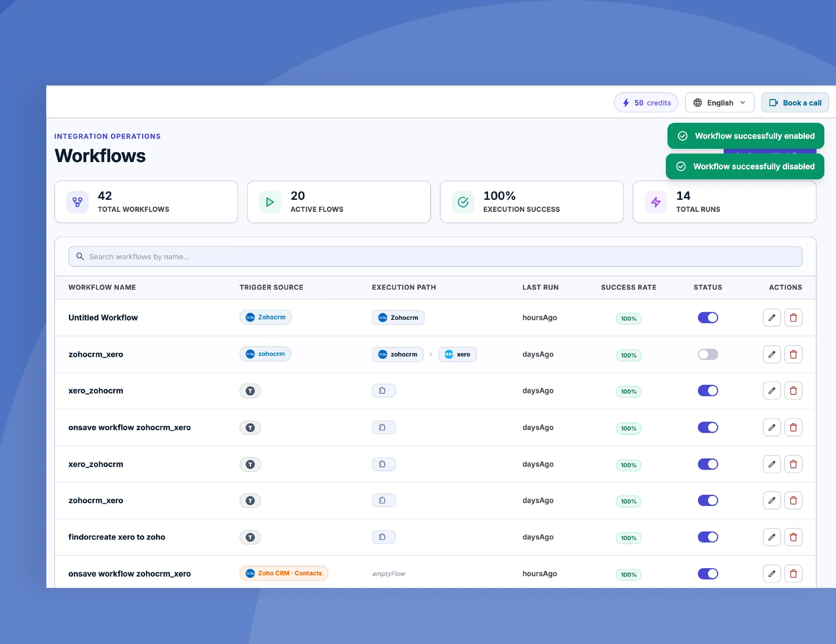
Task: Click the globe icon next to English
Action: (x=698, y=103)
